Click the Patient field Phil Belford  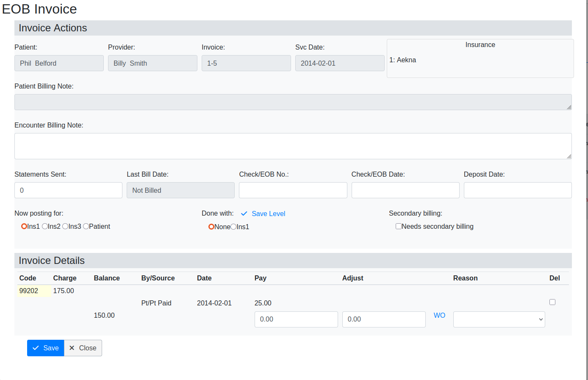pyautogui.click(x=59, y=63)
